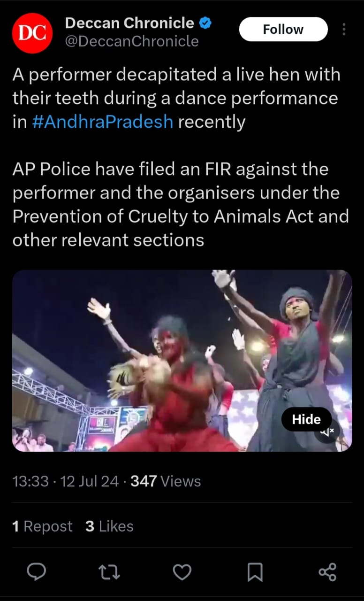Open the Deccan Chronicle DC profile avatar
This screenshot has height=601, width=364.
32,33
